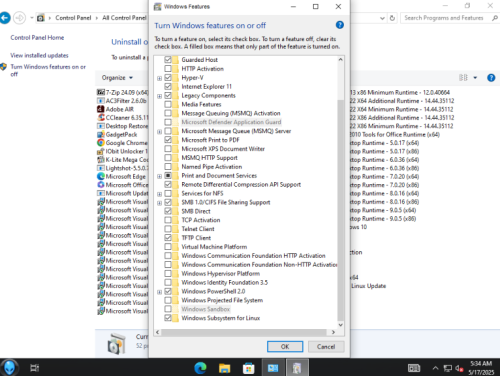Open the Organize dropdown menu
The width and height of the screenshot is (500, 376).
coord(117,78)
